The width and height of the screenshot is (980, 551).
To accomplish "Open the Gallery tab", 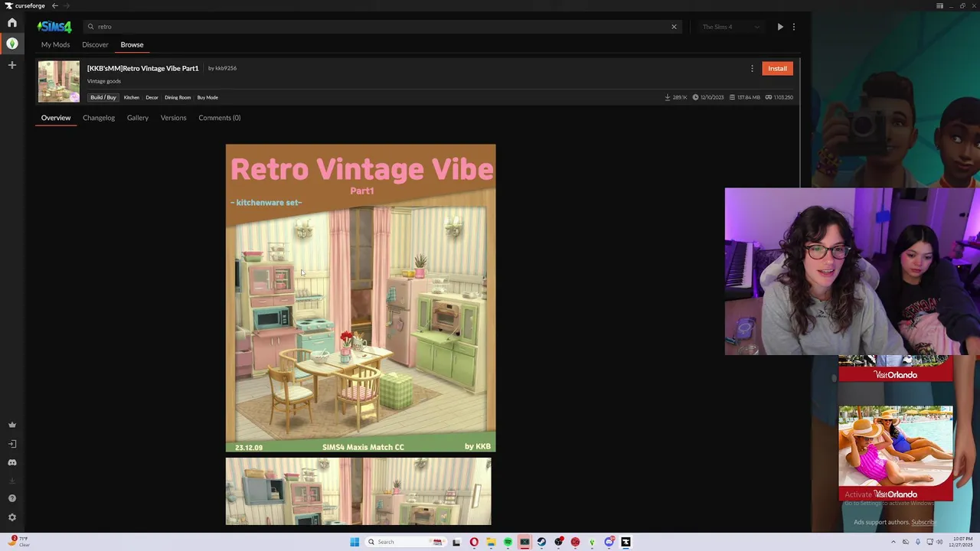I will pos(138,118).
